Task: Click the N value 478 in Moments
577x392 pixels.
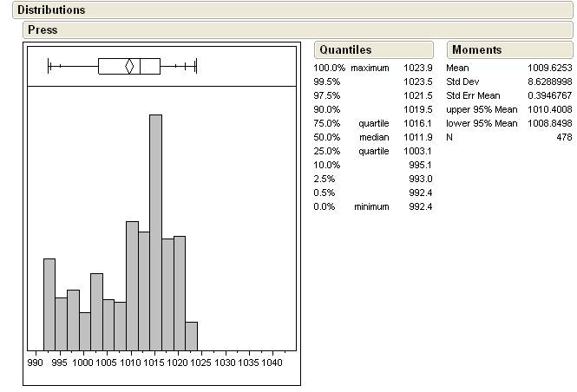Action: coord(564,137)
